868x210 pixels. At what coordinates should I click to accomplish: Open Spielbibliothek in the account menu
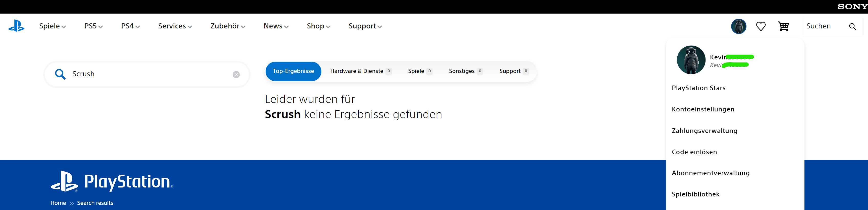(696, 194)
